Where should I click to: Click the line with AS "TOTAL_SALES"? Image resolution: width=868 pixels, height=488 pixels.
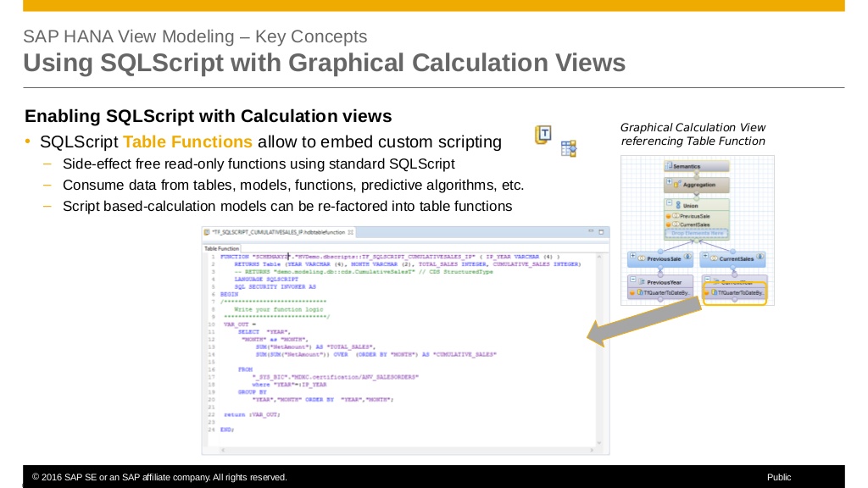point(315,347)
